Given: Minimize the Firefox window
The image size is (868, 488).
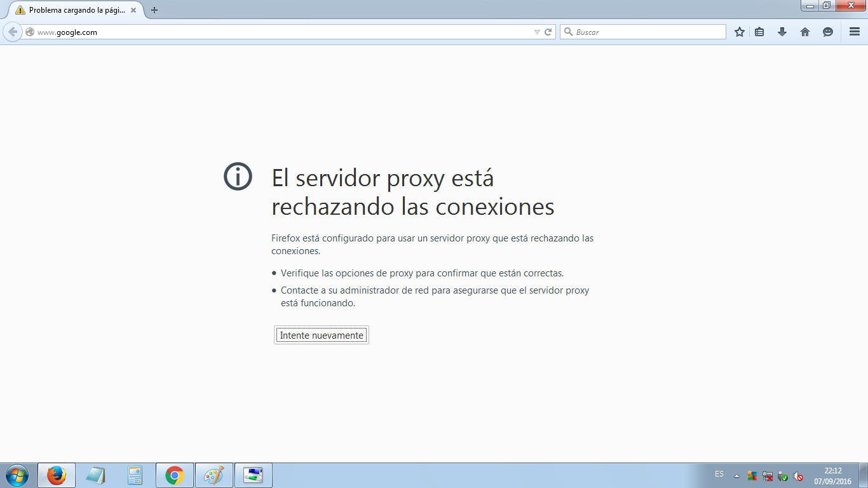Looking at the screenshot, I should tap(810, 5).
